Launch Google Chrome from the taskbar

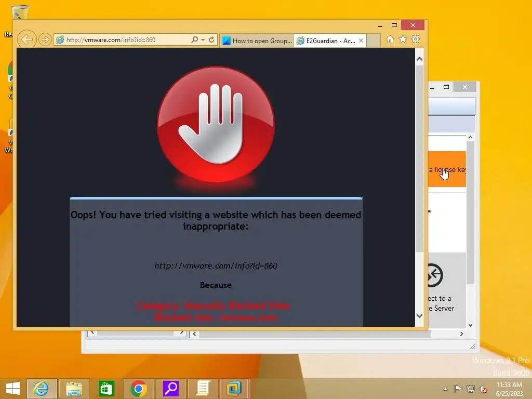click(x=138, y=389)
